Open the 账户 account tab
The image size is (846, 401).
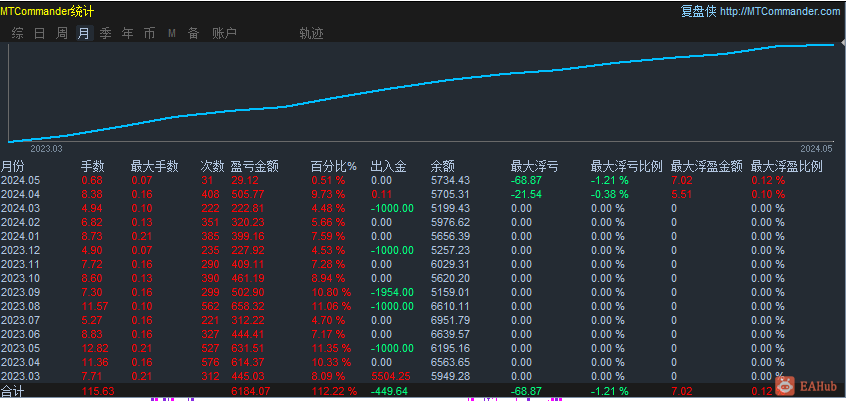click(224, 33)
